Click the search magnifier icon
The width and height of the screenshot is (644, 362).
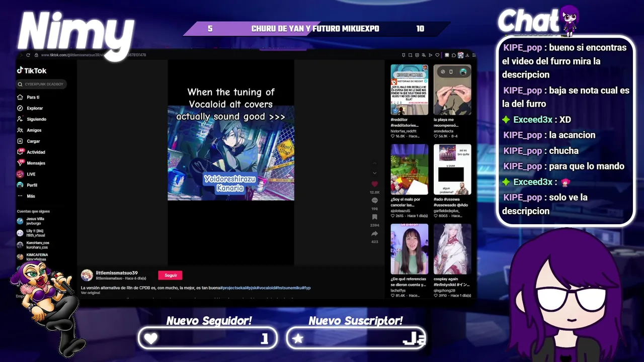click(x=20, y=84)
